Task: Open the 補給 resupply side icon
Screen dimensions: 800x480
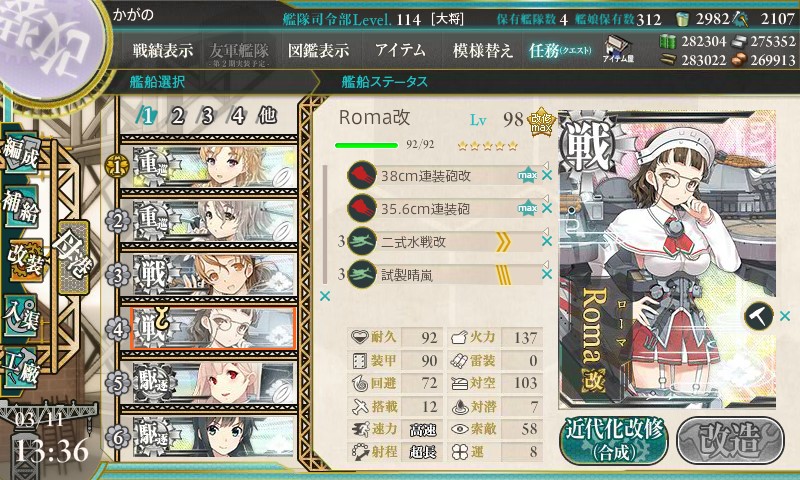Action: coord(21,206)
